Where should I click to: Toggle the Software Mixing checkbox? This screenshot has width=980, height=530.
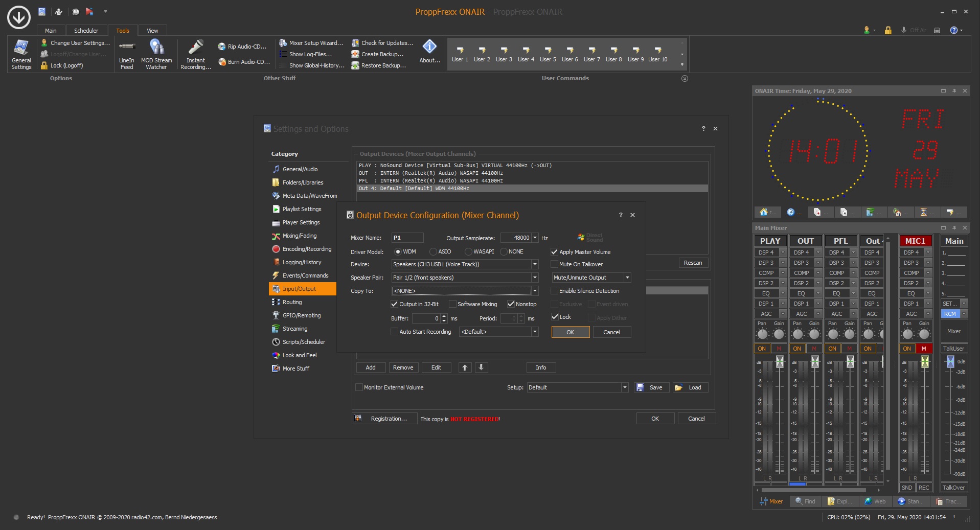click(452, 304)
